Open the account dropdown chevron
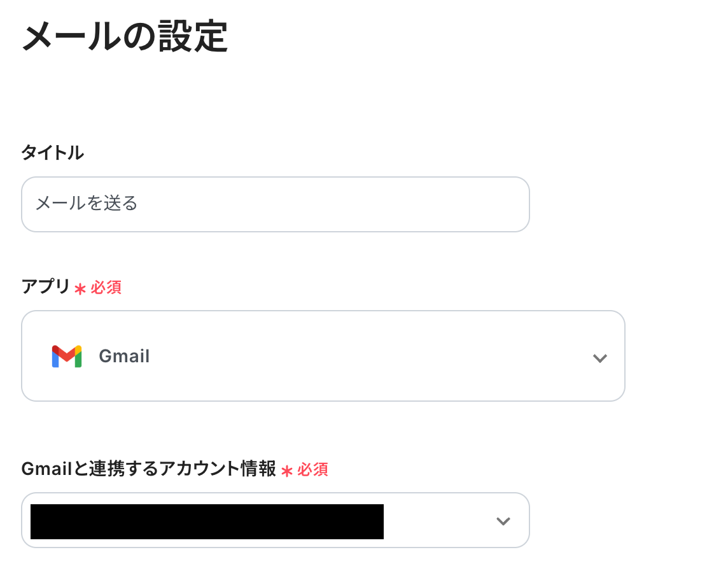This screenshot has height=587, width=728. [503, 521]
